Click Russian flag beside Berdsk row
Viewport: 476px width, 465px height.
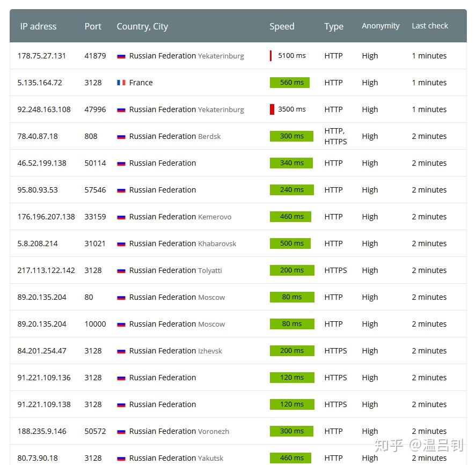121,136
